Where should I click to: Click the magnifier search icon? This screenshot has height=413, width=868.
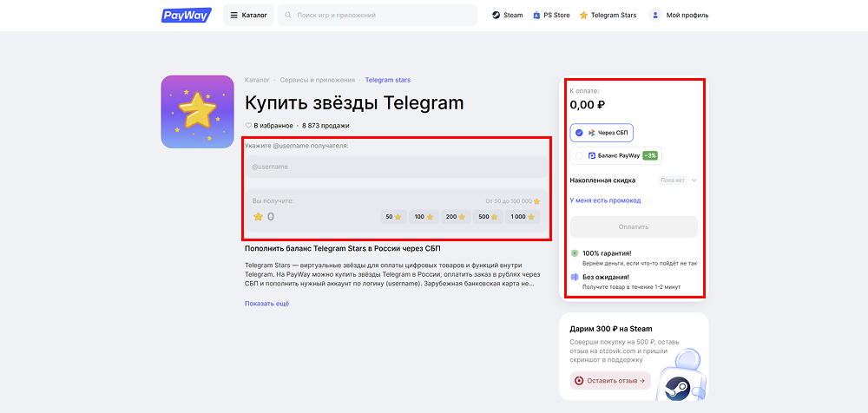(x=288, y=16)
